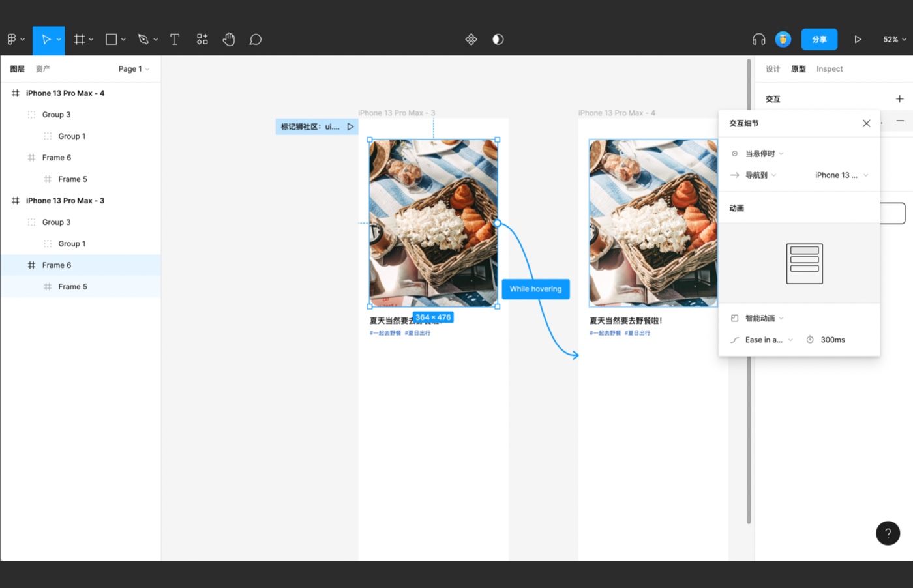Click the Smart animate icon
The image size is (913, 588).
[x=735, y=318]
